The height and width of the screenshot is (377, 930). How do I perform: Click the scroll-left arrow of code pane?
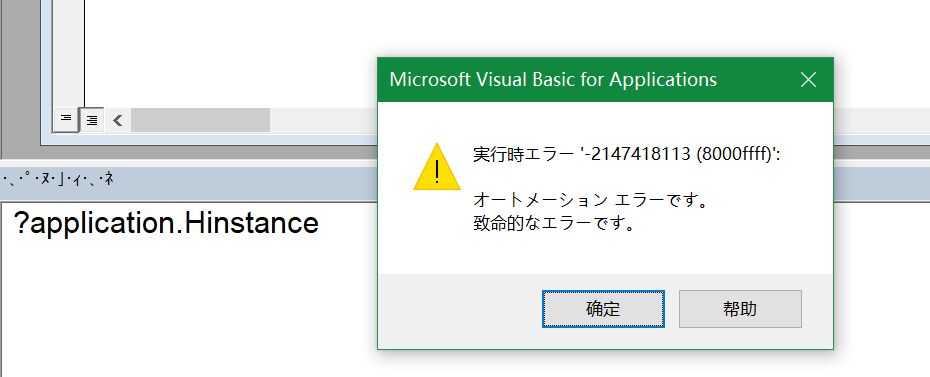click(x=118, y=120)
